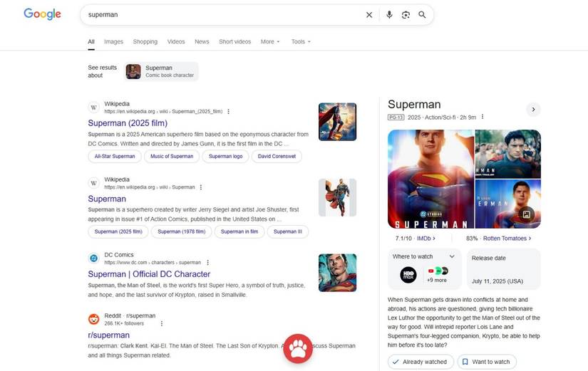Open three-dot menu for Reddit r/superman result
Viewport: 588px width, 371px height.
click(162, 323)
